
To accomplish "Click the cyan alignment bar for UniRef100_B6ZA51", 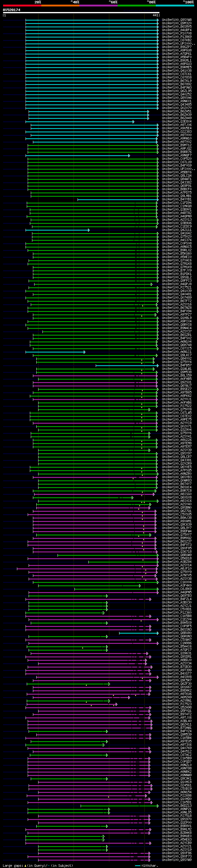I will click(x=89, y=111).
